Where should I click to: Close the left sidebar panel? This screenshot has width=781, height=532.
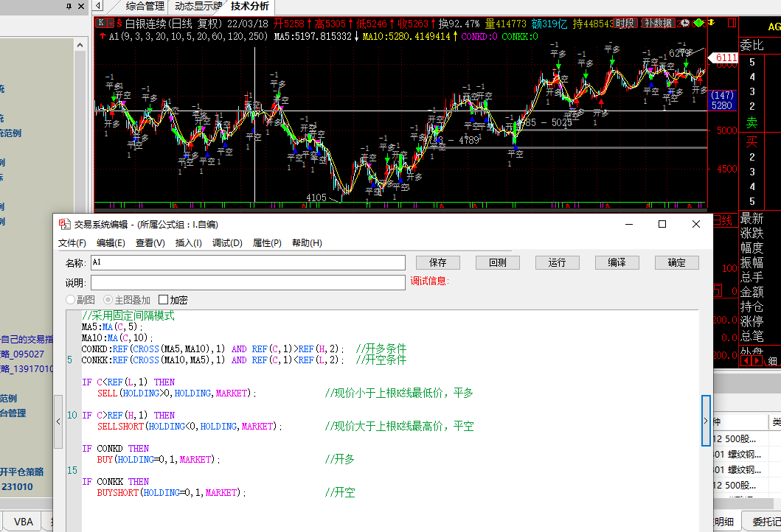[x=81, y=7]
